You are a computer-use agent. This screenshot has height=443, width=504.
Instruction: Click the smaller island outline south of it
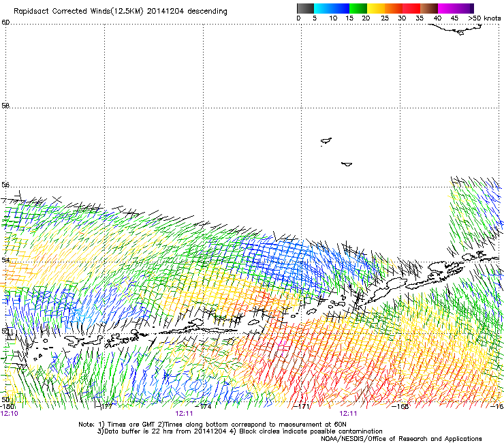pos(347,164)
